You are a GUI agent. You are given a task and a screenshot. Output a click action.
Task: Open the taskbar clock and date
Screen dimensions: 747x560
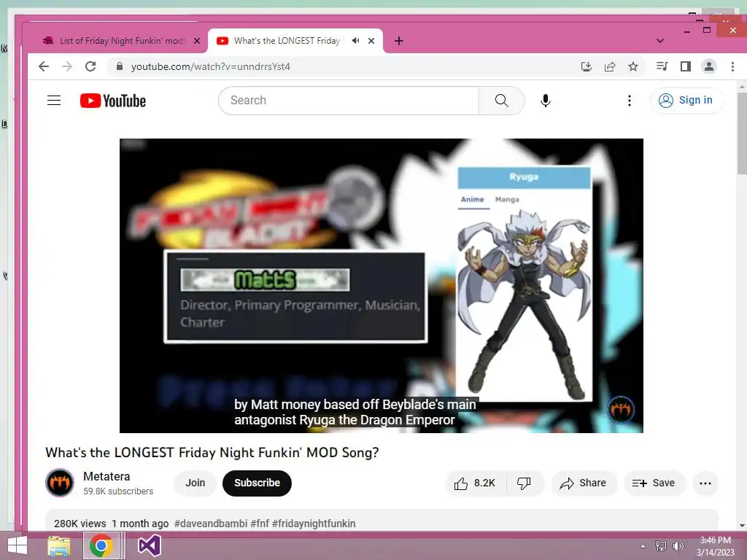pos(715,546)
